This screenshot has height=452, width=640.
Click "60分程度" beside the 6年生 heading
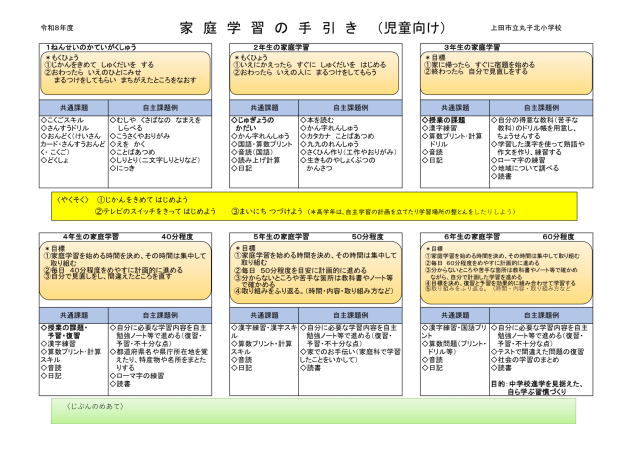[x=558, y=237]
